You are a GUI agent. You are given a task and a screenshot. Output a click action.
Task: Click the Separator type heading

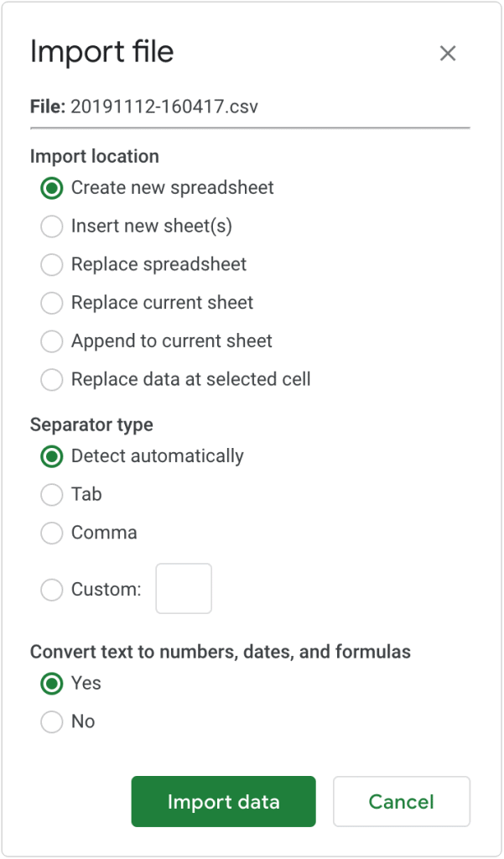(x=91, y=424)
